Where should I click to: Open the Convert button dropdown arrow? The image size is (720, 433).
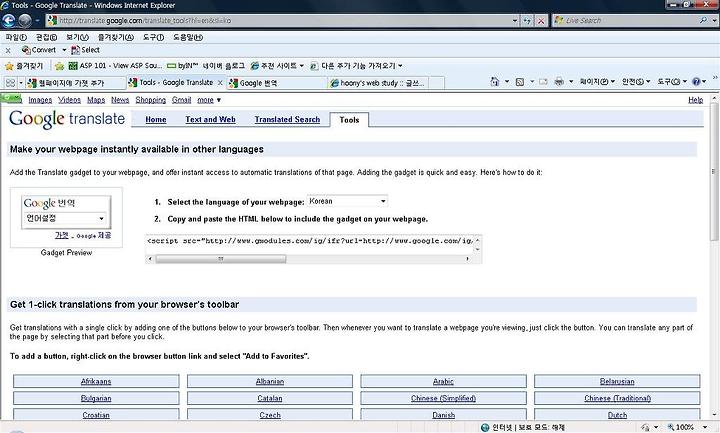[x=64, y=50]
